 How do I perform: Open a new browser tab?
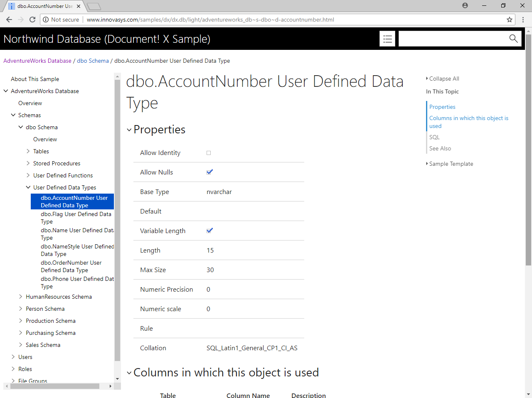pos(94,6)
